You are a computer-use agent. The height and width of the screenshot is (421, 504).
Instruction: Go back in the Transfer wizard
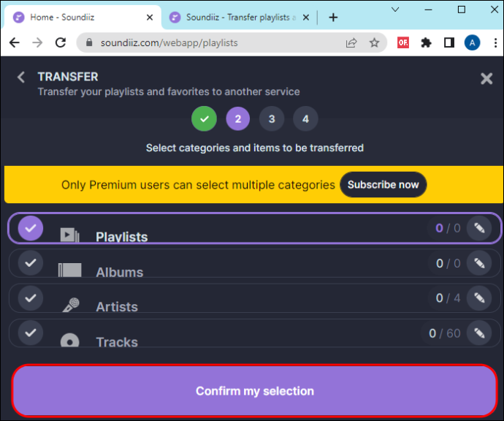[x=21, y=77]
